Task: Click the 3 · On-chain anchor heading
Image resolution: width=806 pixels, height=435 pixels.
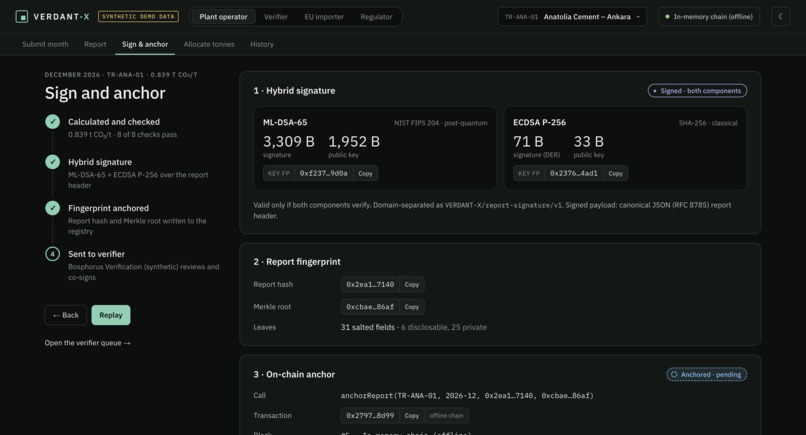Action: 294,374
